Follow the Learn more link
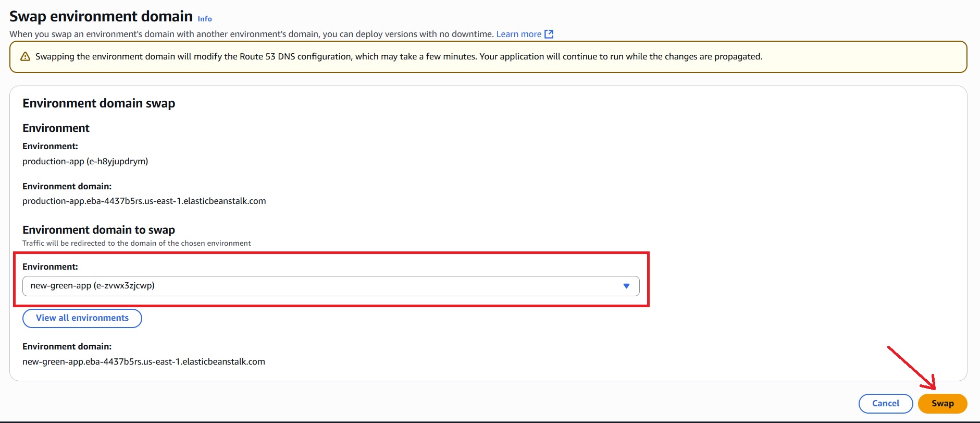 point(518,34)
